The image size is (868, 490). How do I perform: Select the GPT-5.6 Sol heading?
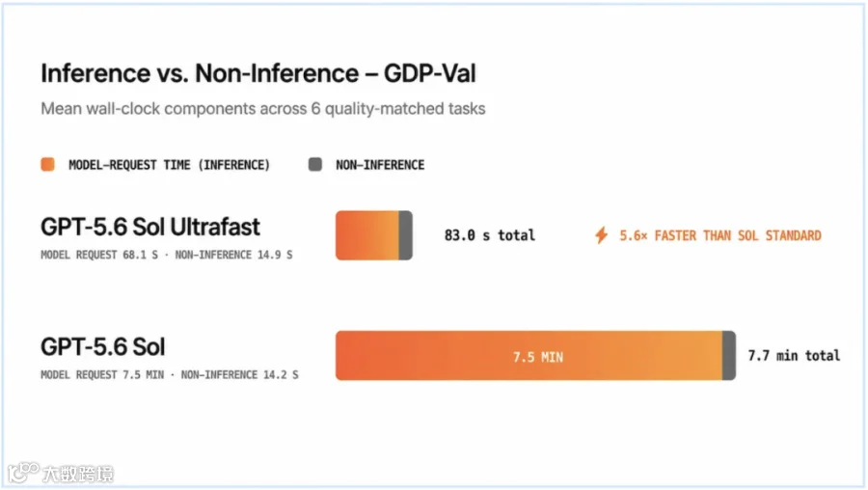(102, 346)
